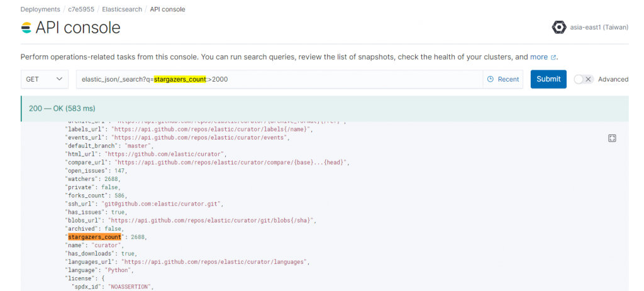Submit the API request
The height and width of the screenshot is (291, 644).
[548, 79]
